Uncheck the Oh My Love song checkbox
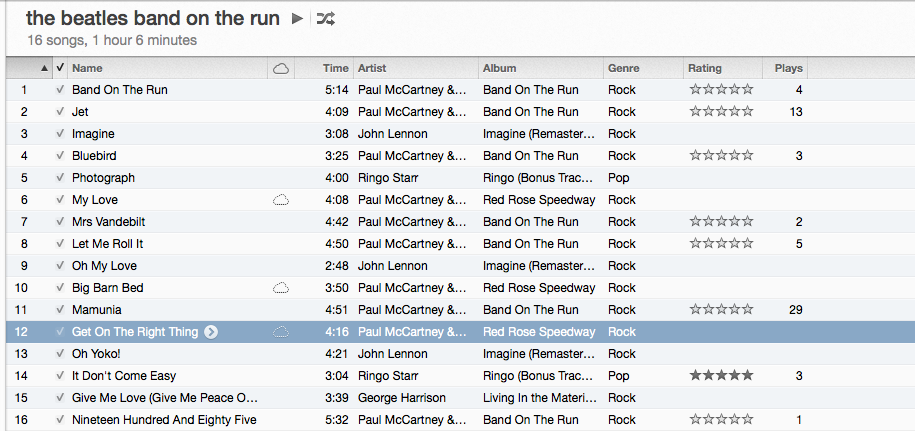This screenshot has width=915, height=431. [x=60, y=266]
